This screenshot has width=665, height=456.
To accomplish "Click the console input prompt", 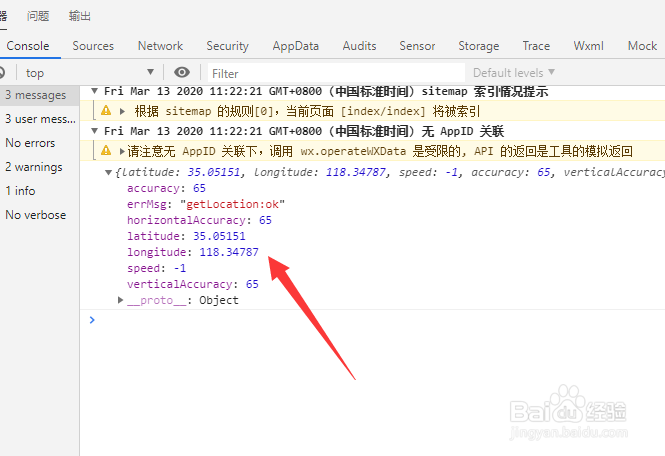I will coord(373,320).
